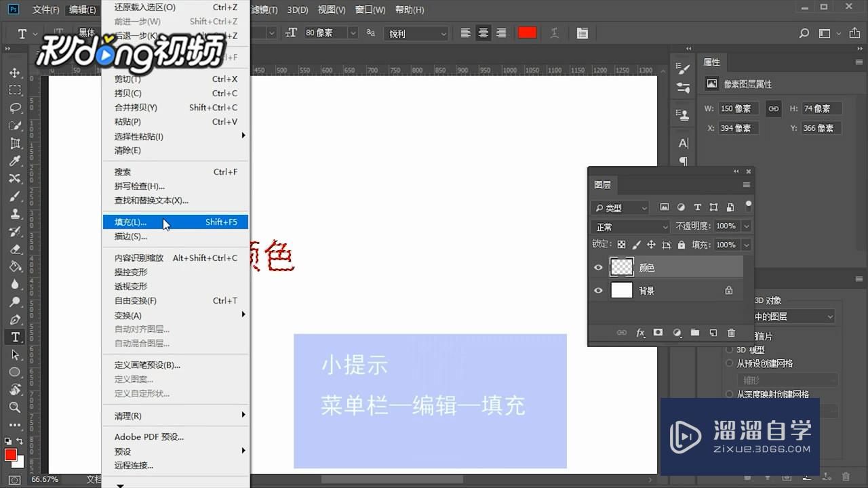
Task: Expand the 清理(R) submenu
Action: pos(176,415)
